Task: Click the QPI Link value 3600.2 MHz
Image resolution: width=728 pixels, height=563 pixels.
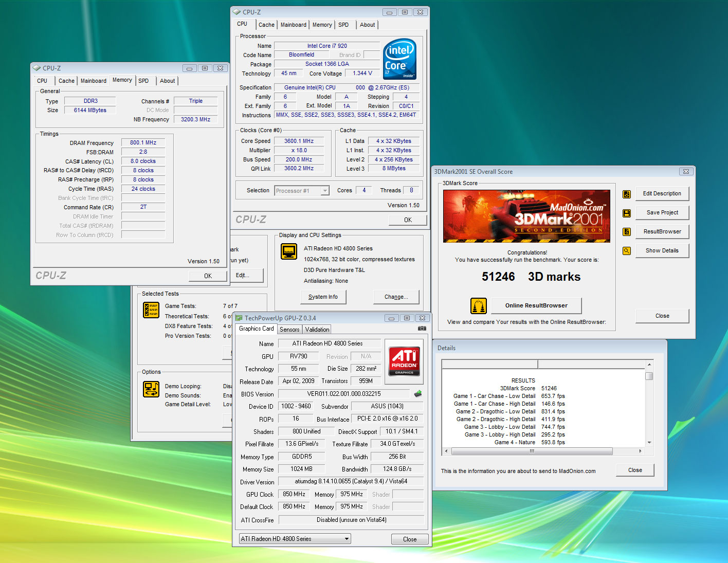Action: (299, 169)
